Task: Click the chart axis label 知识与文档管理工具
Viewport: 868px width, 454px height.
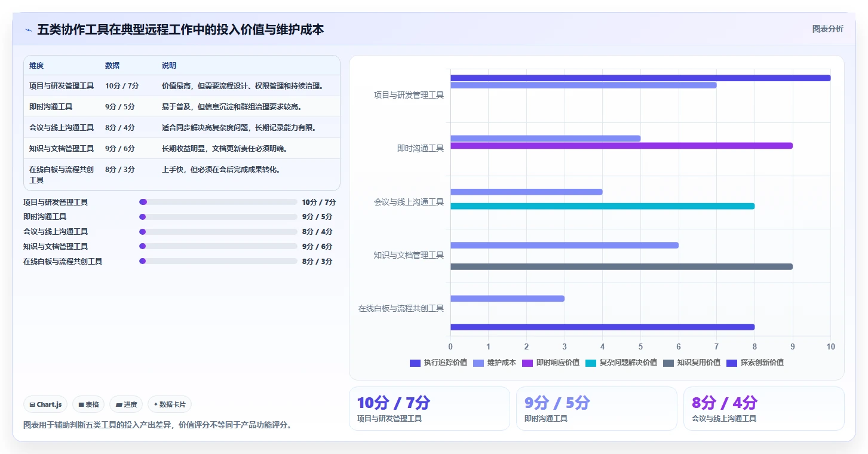Action: click(x=409, y=255)
